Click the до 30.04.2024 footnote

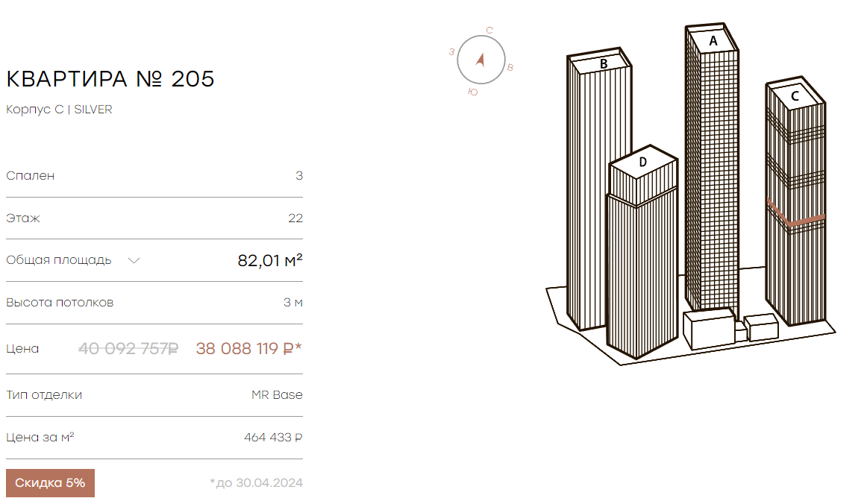pyautogui.click(x=256, y=483)
